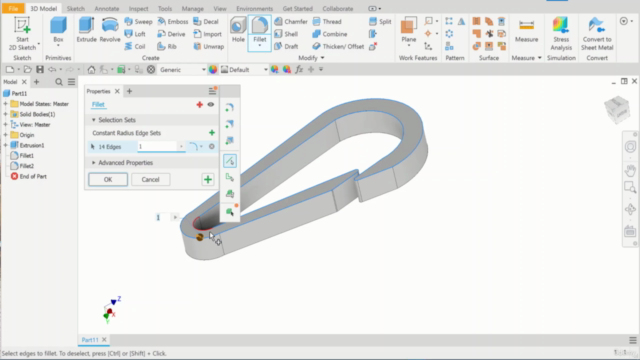The height and width of the screenshot is (360, 640).
Task: Open the Measure tool
Action: click(x=526, y=31)
